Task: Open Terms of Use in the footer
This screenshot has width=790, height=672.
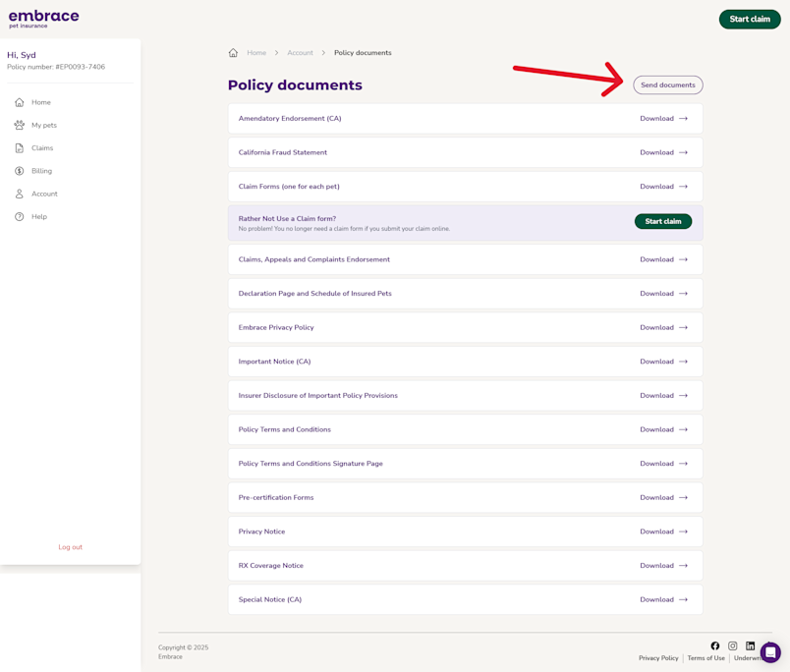Action: (705, 658)
